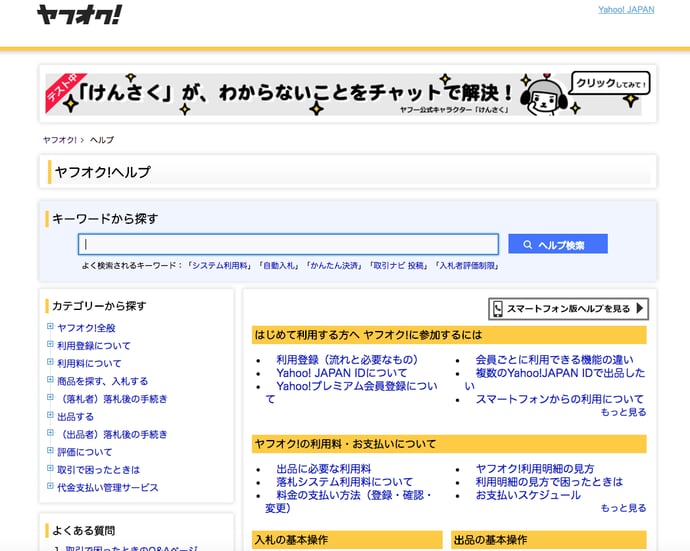The height and width of the screenshot is (551, 690).
Task: Open the お支払いスケジュール link
Action: [x=527, y=495]
